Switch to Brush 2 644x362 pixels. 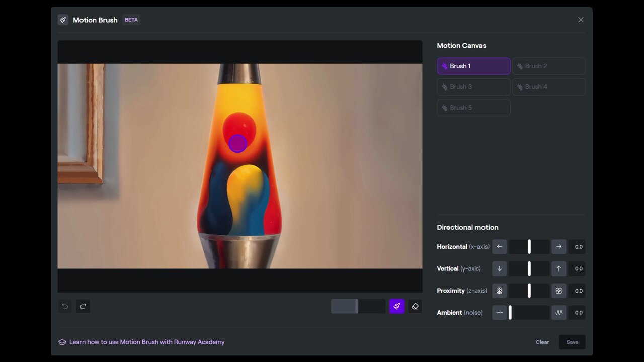tap(548, 66)
